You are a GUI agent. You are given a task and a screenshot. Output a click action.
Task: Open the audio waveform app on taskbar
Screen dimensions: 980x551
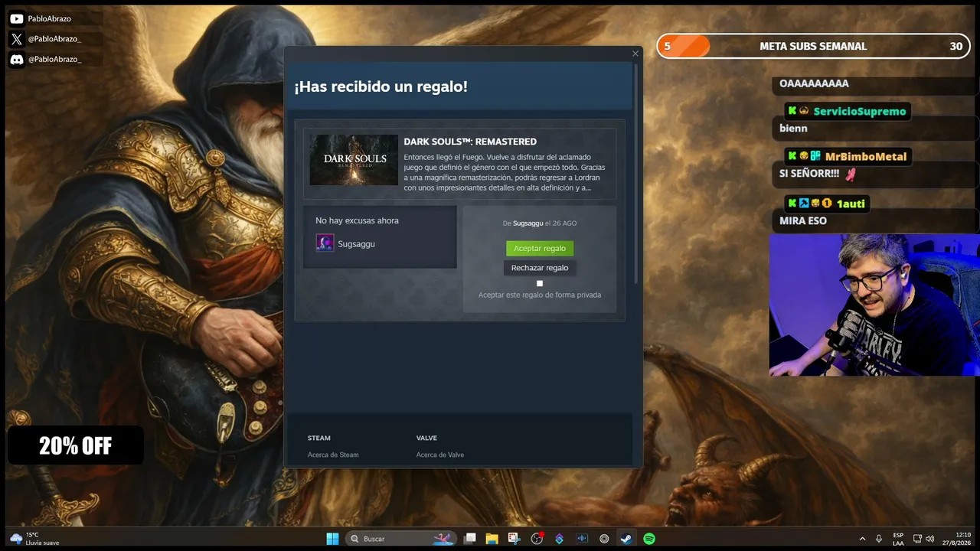[581, 539]
